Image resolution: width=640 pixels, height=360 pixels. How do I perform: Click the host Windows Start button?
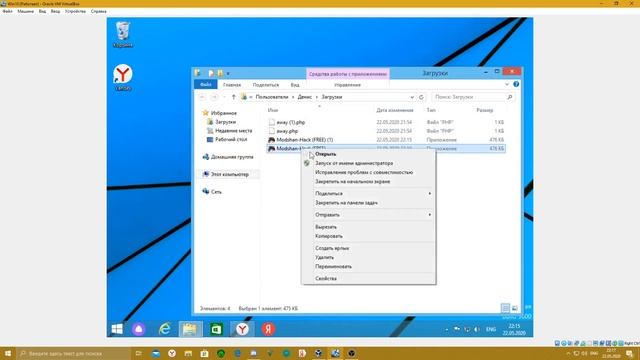click(x=7, y=353)
